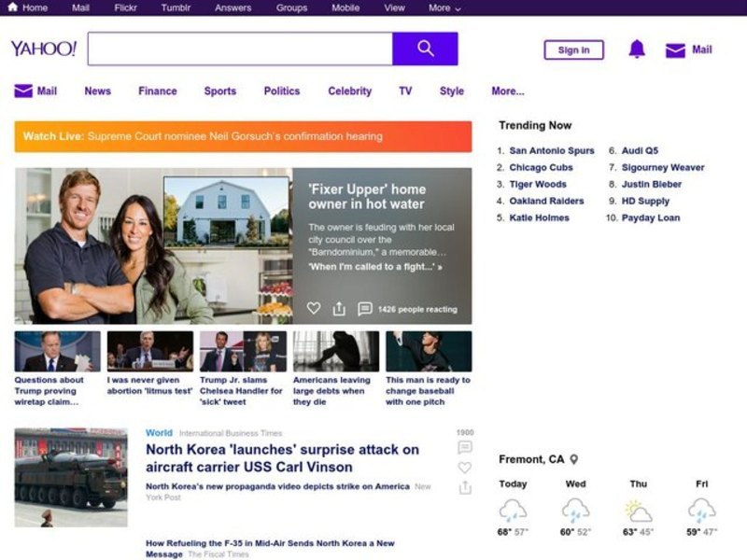
Task: Open comments on Fixer Upper story
Action: (365, 309)
